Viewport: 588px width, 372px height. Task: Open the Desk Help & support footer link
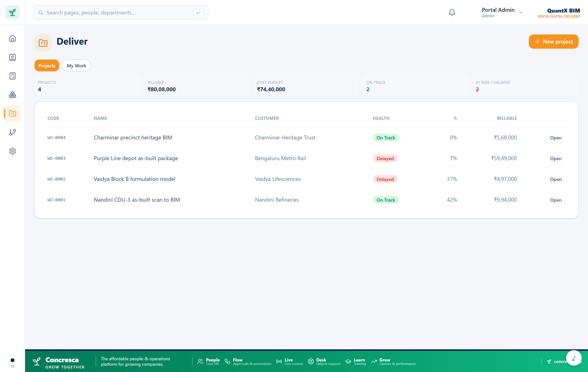[324, 361]
